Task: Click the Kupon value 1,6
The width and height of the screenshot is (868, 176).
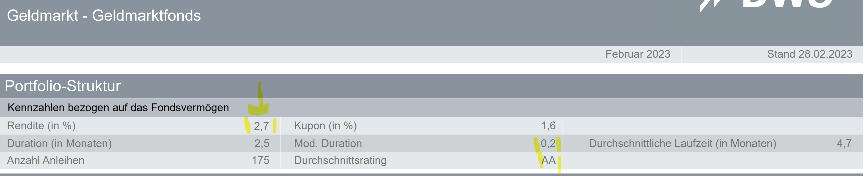Action: [548, 126]
